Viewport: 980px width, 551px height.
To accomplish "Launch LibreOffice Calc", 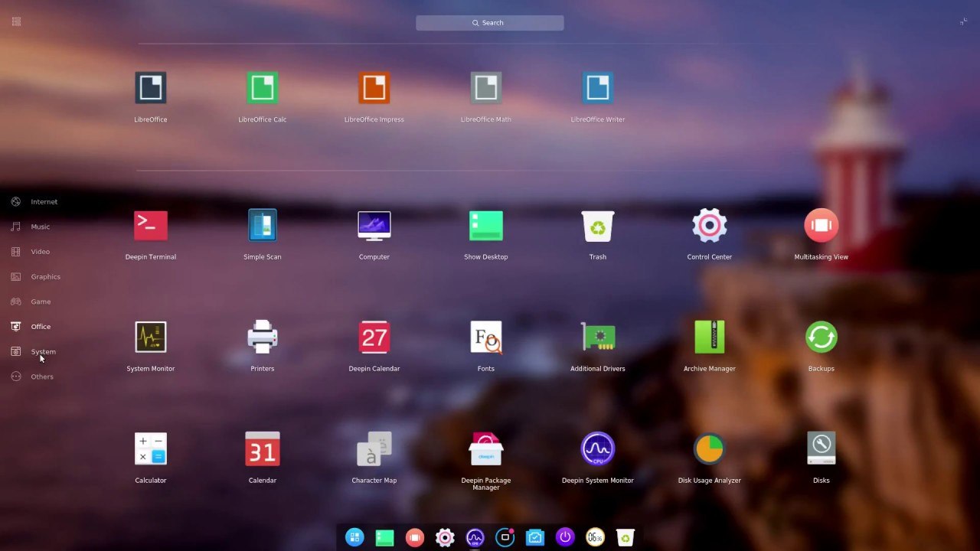I will coord(263,88).
